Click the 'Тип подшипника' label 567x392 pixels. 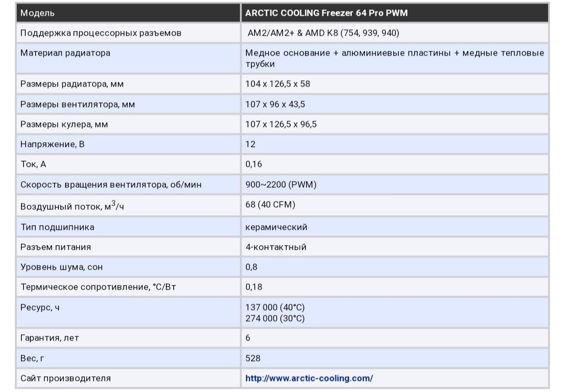coord(57,227)
